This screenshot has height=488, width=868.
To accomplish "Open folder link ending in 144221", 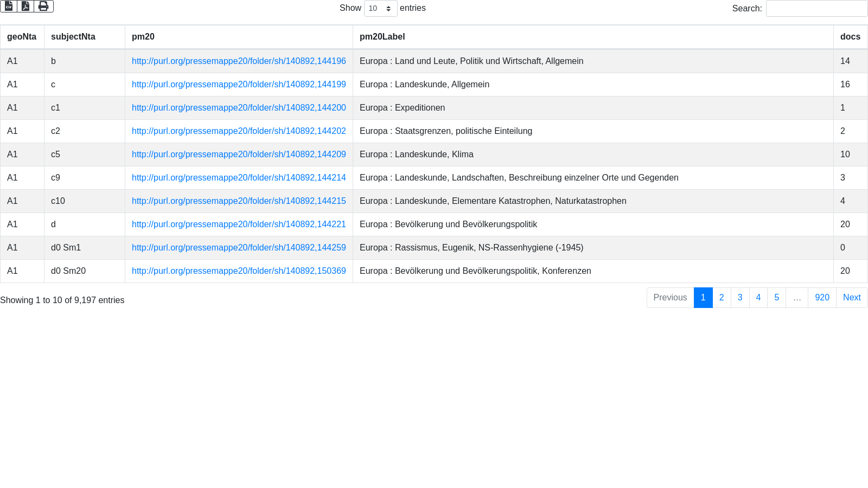I will (239, 224).
